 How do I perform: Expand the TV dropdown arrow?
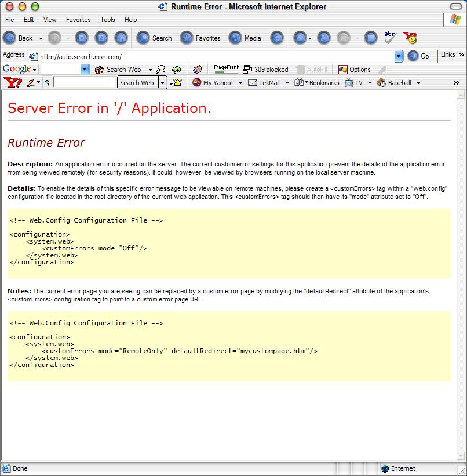(370, 83)
